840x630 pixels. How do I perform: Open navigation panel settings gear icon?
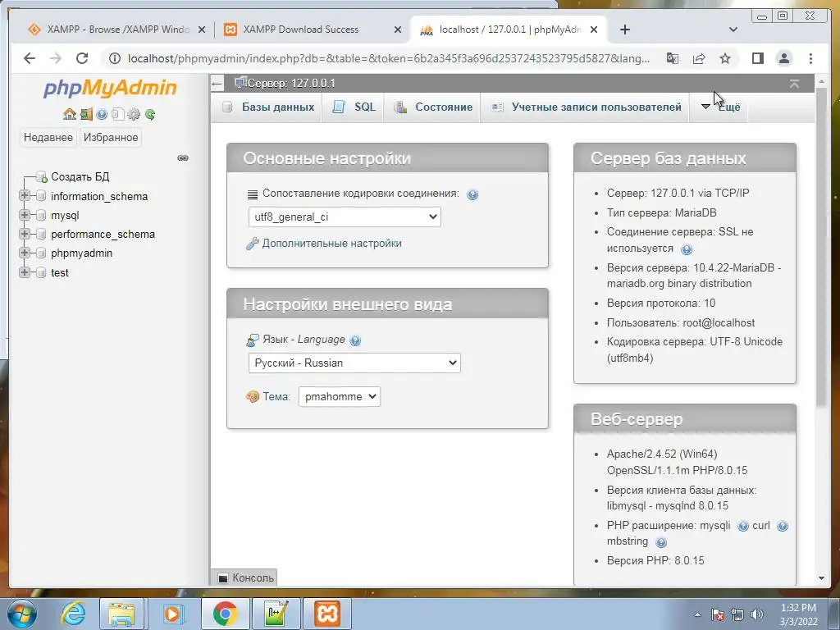coord(134,114)
